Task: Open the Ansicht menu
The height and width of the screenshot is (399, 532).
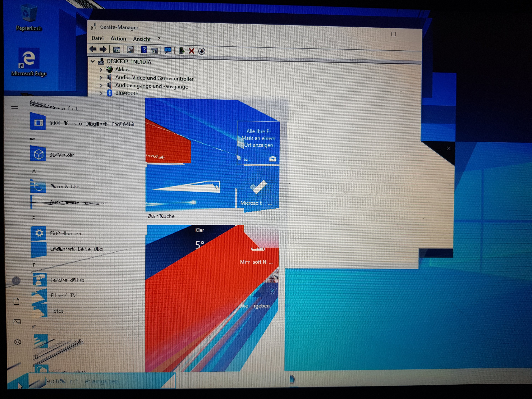Action: pyautogui.click(x=142, y=39)
